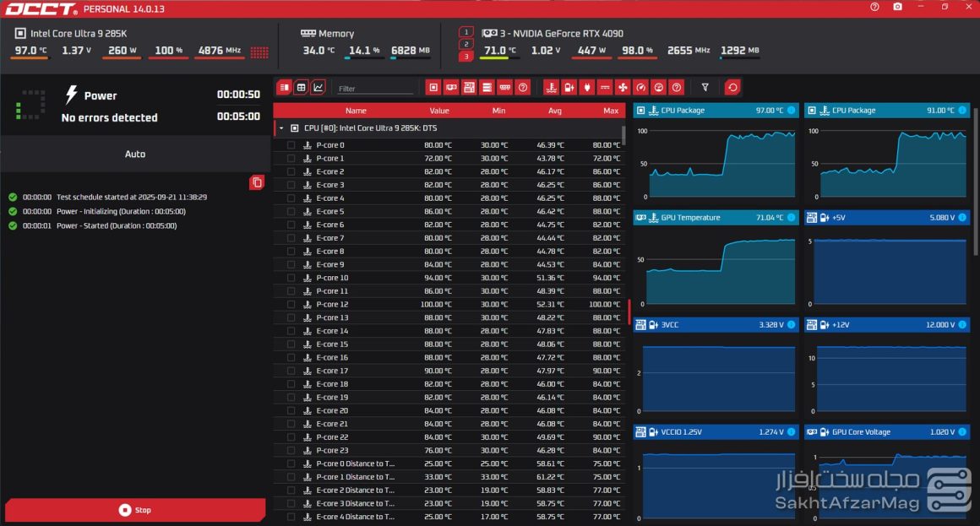980x526 pixels.
Task: Open the help icon in title bar
Action: click(x=874, y=7)
